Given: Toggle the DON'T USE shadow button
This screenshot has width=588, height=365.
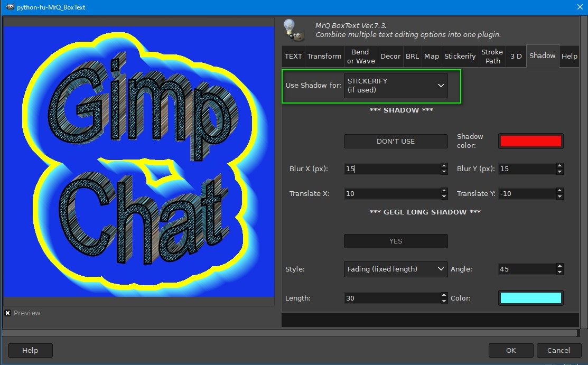Looking at the screenshot, I should (396, 142).
